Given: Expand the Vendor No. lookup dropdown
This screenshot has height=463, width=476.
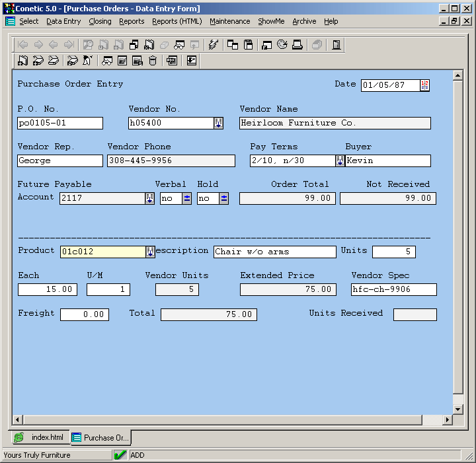Looking at the screenshot, I should [218, 123].
